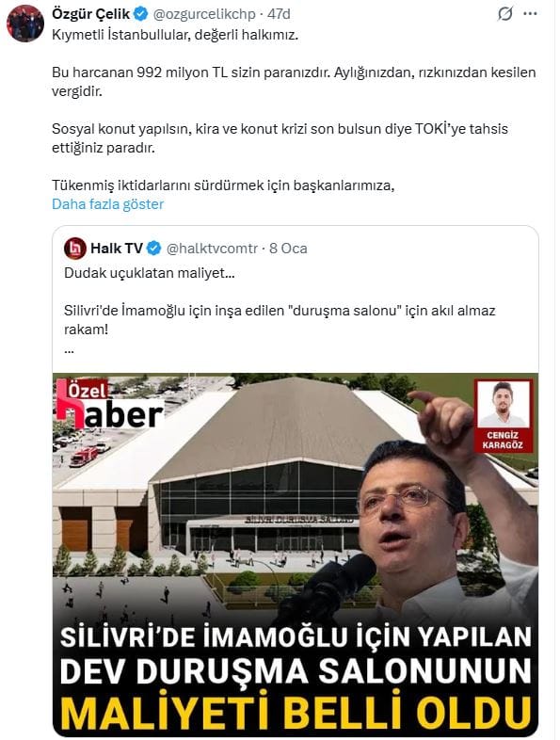Click Özgür Çelik's blue verified badge
Viewport: 560px width, 740px height.
coord(140,14)
